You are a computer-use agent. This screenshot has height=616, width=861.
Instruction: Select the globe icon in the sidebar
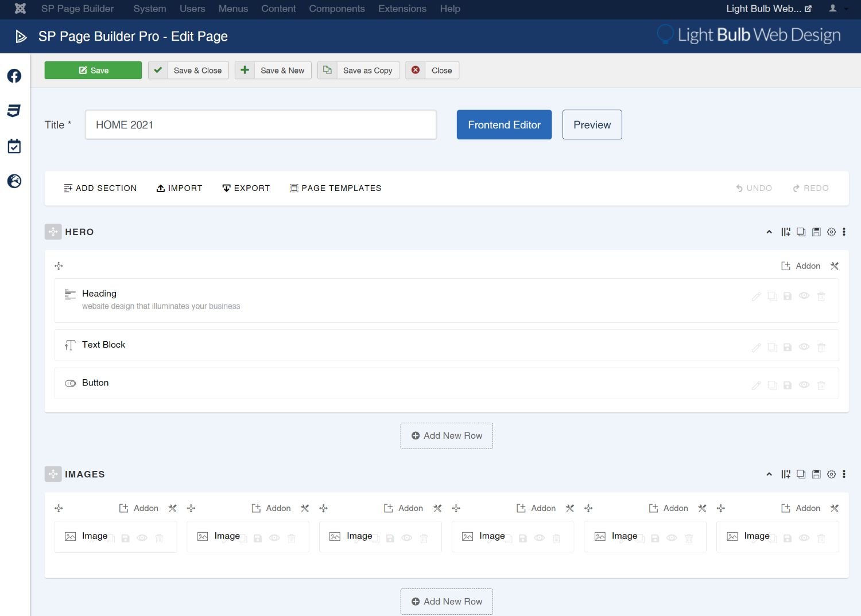click(x=14, y=181)
